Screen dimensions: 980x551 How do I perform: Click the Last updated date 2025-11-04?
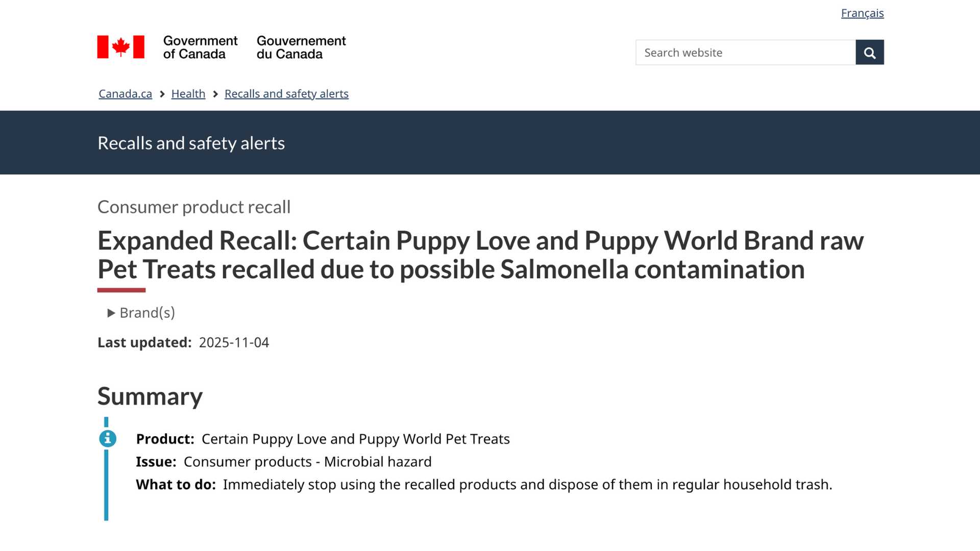click(234, 342)
